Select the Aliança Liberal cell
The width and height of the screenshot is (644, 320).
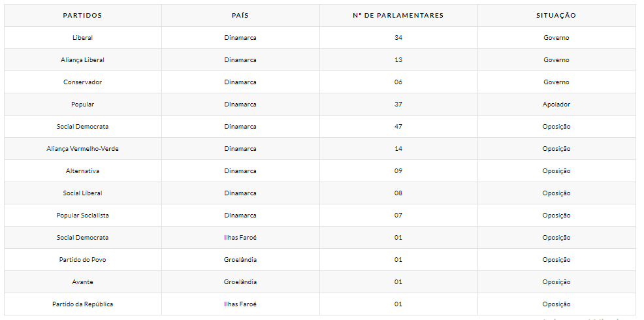[x=82, y=60]
